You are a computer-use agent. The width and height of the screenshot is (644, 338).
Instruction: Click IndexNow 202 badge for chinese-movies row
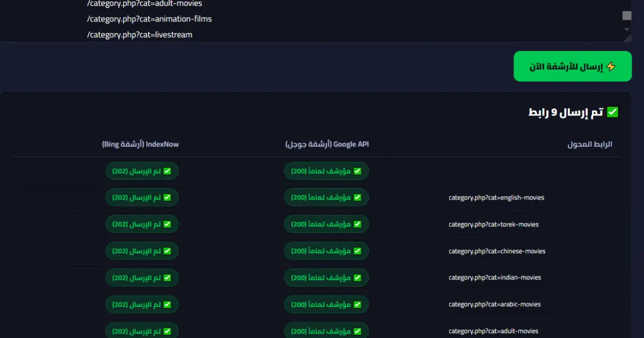coord(142,251)
